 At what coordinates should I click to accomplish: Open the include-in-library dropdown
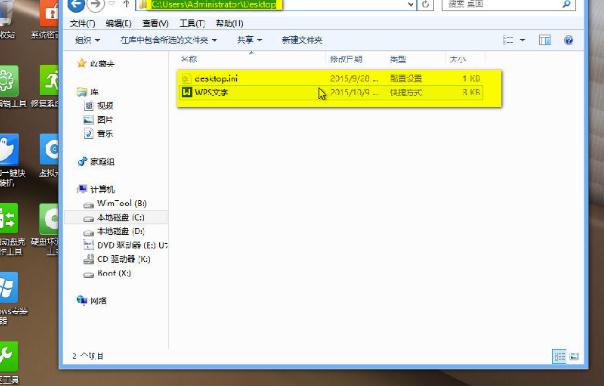coord(168,40)
